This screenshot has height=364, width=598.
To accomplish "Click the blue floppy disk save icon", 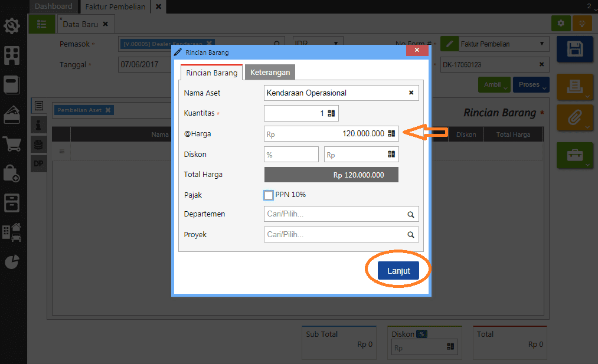I will 574,49.
